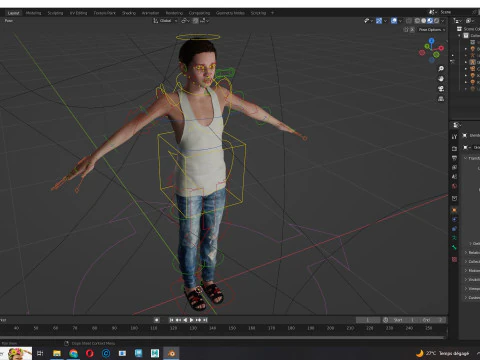The image size is (480, 360).
Task: Open the Render properties tab
Action: (454, 148)
